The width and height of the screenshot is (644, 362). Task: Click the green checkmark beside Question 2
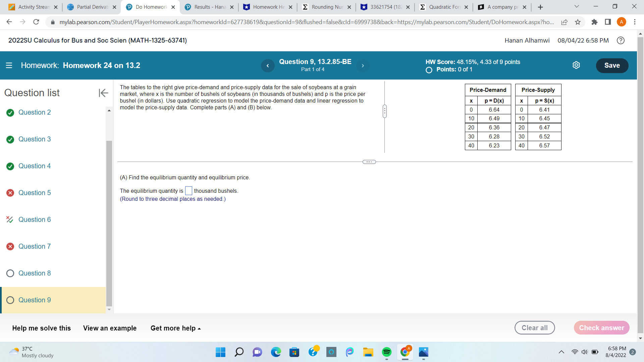pyautogui.click(x=10, y=113)
